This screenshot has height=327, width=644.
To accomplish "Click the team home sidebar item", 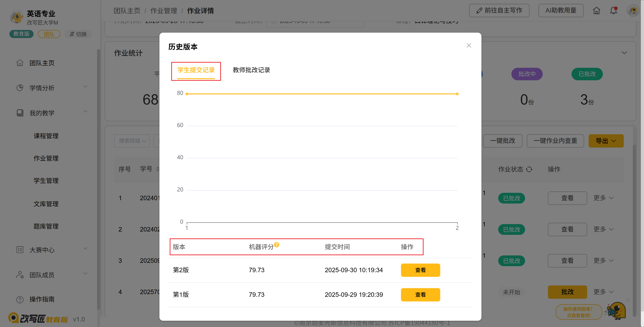I will (x=42, y=63).
